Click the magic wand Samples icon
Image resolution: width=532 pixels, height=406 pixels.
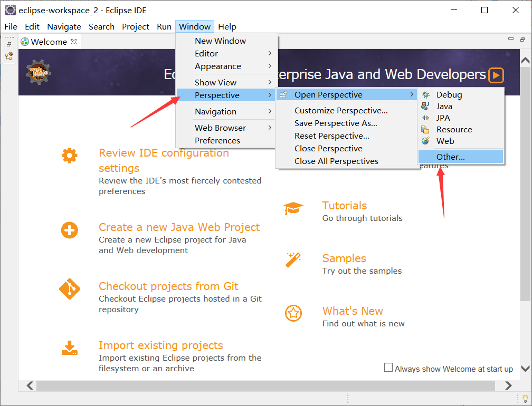(x=293, y=260)
